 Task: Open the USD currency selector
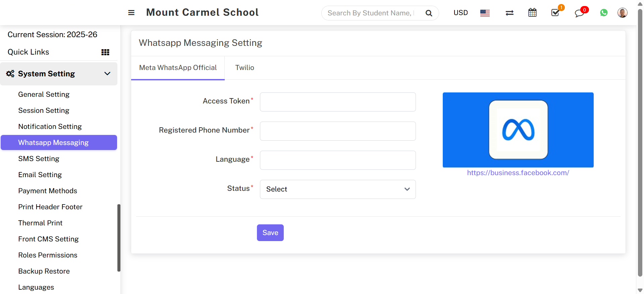tap(461, 13)
